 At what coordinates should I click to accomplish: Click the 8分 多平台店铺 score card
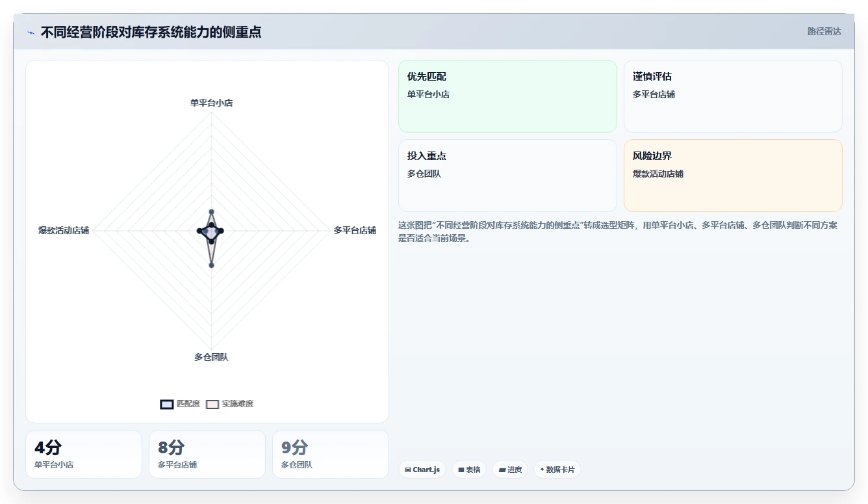pos(207,454)
